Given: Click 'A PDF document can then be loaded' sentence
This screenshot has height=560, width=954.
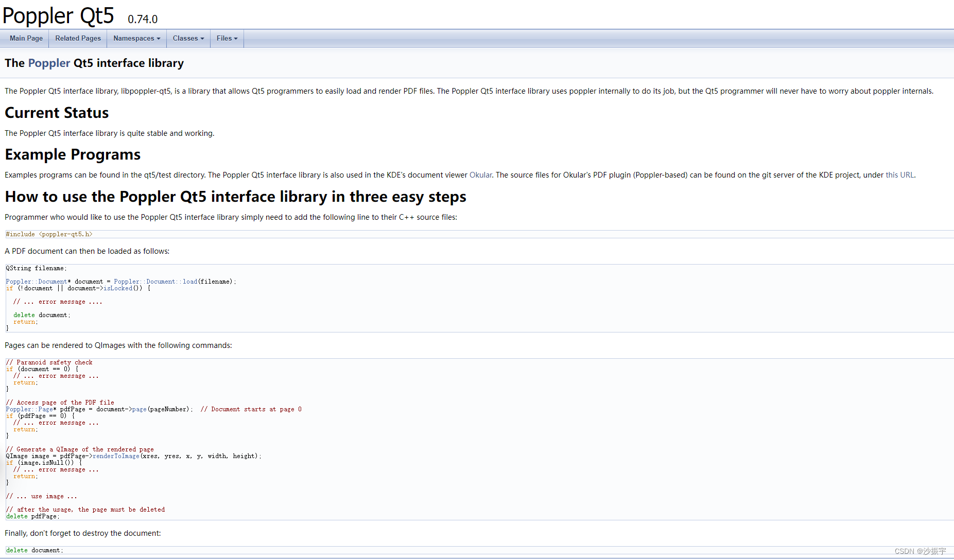Looking at the screenshot, I should tap(87, 251).
